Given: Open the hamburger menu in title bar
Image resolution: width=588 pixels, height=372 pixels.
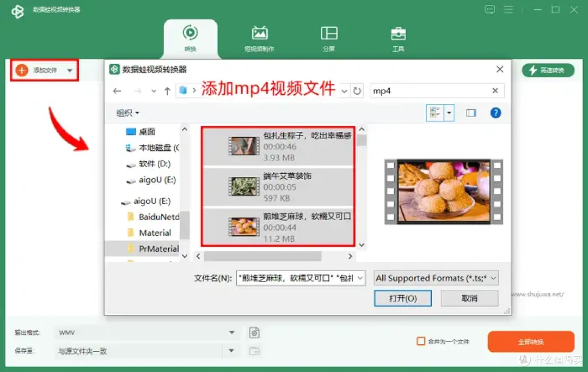Looking at the screenshot, I should point(509,9).
